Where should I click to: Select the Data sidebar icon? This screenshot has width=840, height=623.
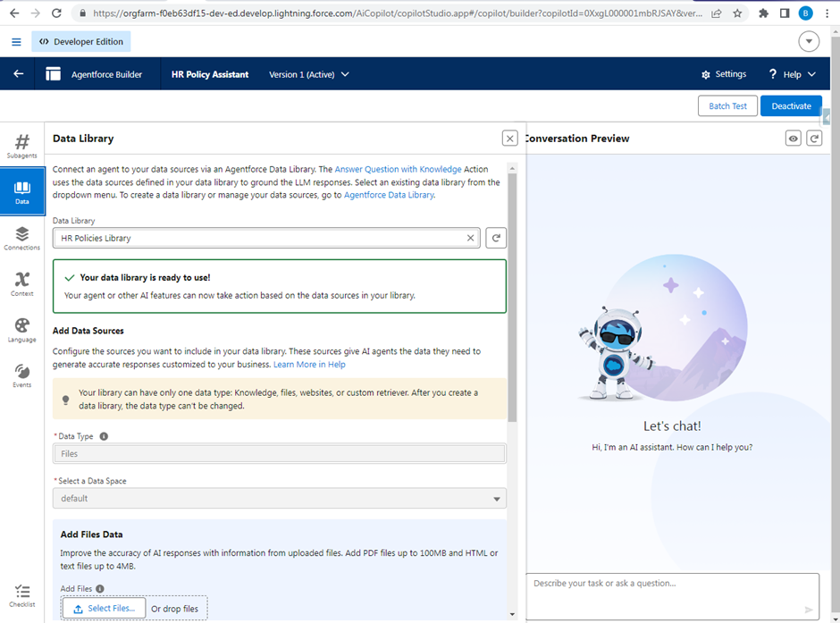coord(22,191)
